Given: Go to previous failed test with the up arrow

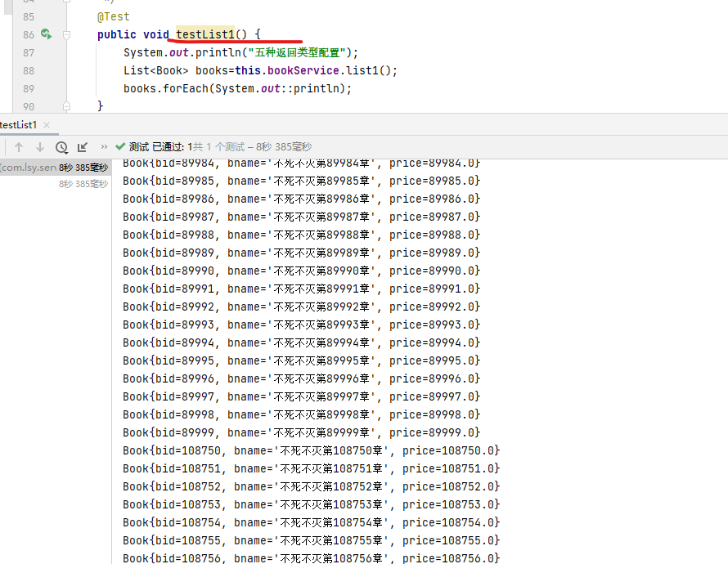Looking at the screenshot, I should coord(19,147).
